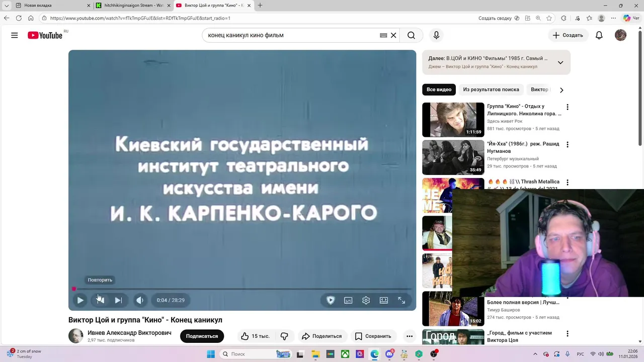Click Создать button in YouTube header
This screenshot has height=362, width=644.
(568, 35)
